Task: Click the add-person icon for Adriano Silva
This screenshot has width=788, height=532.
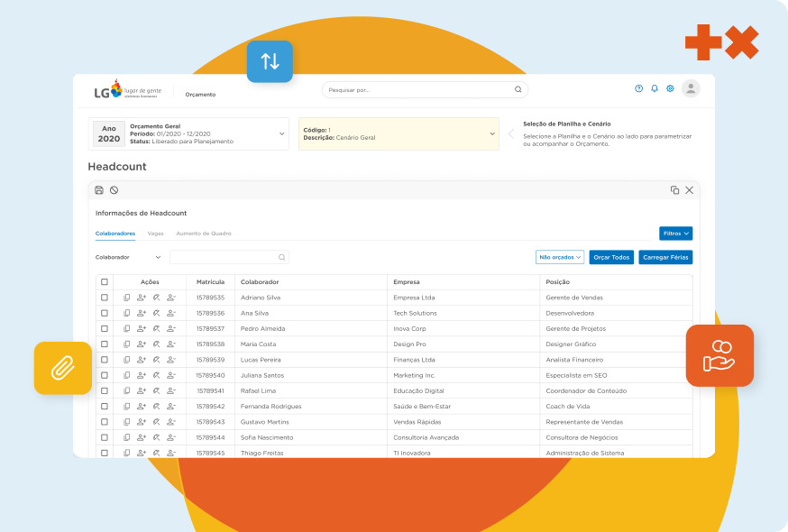Action: tap(142, 298)
